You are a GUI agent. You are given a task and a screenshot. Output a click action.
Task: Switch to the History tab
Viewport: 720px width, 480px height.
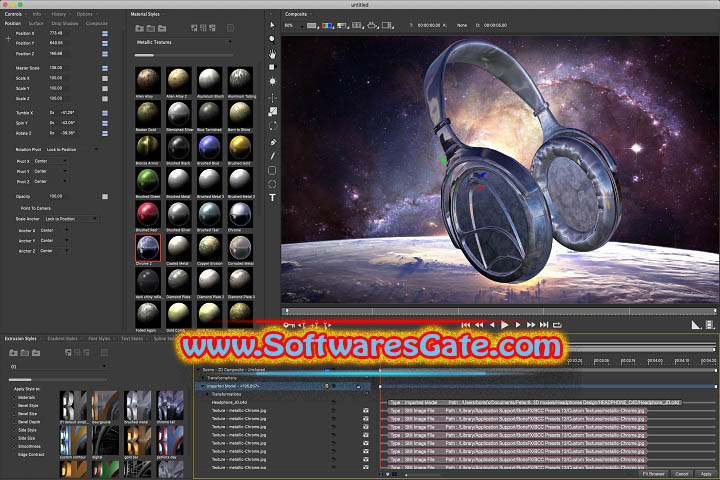(58, 14)
